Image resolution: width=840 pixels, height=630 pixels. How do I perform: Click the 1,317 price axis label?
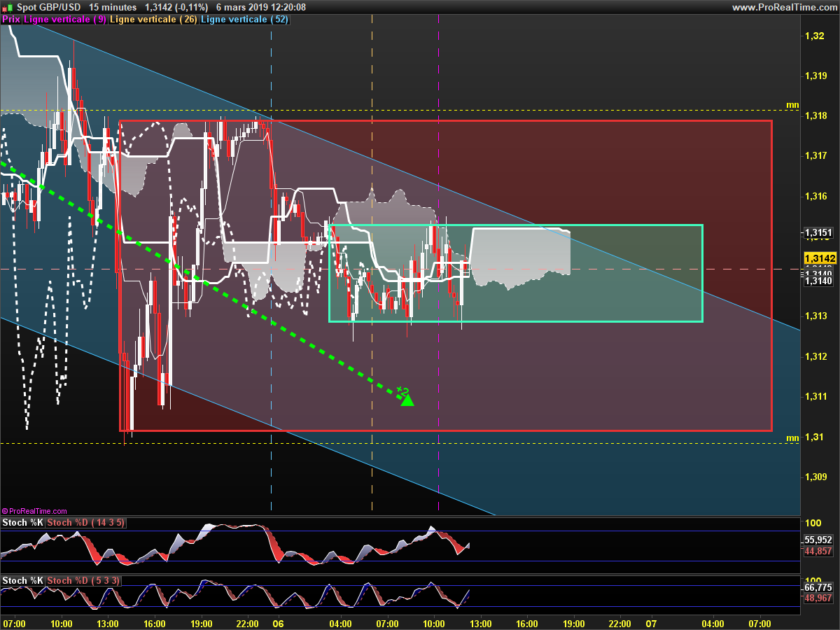pos(816,155)
